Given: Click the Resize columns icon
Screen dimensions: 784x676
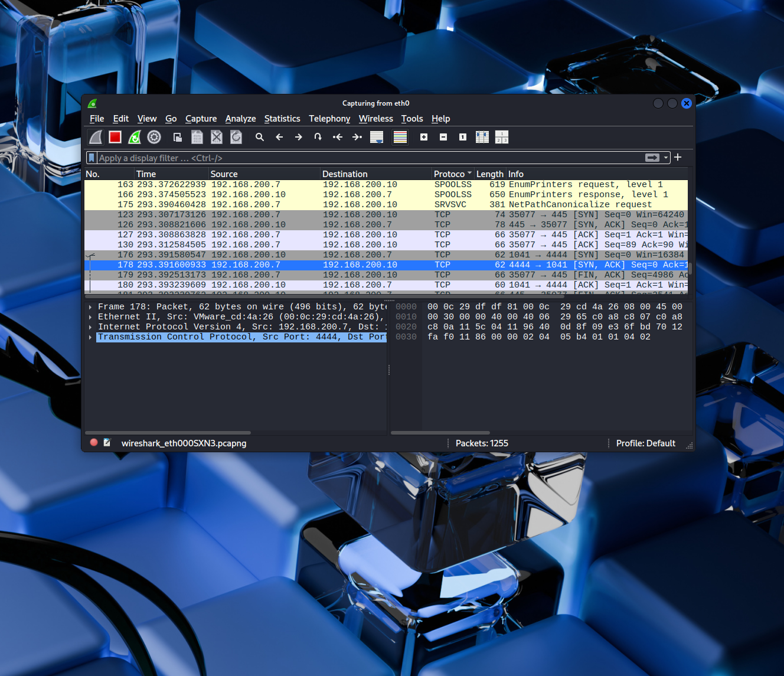Looking at the screenshot, I should (482, 137).
